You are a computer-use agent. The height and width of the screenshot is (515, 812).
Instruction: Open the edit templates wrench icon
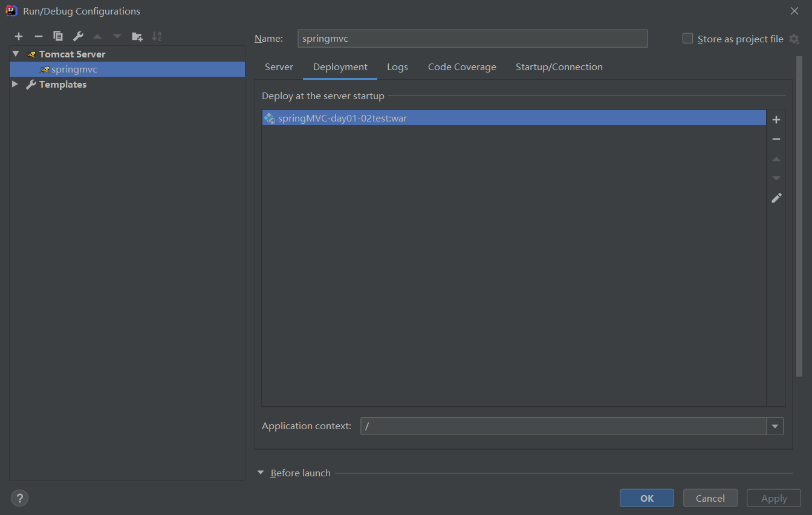click(x=78, y=36)
